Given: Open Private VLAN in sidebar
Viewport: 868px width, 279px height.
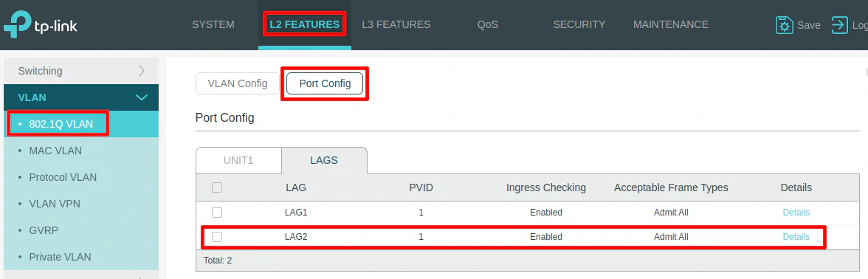Looking at the screenshot, I should click(60, 257).
